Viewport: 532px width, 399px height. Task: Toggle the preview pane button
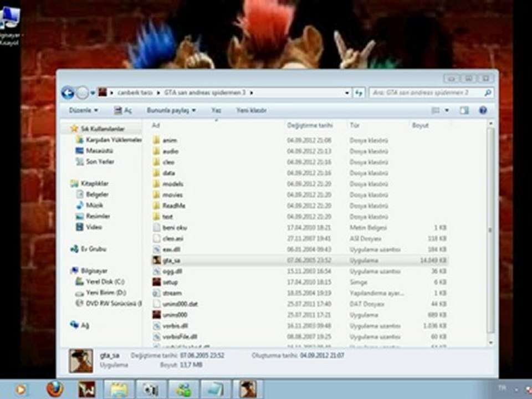pos(464,110)
